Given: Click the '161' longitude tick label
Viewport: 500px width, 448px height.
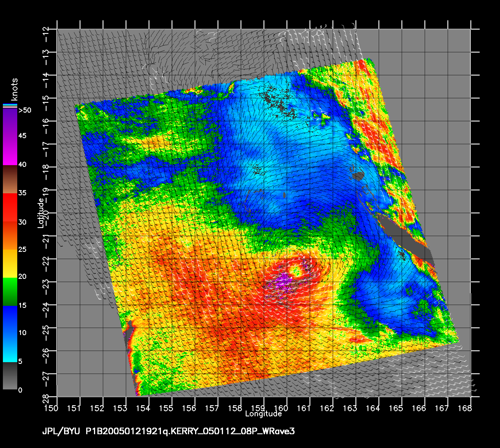Looking at the screenshot, I should (304, 408).
